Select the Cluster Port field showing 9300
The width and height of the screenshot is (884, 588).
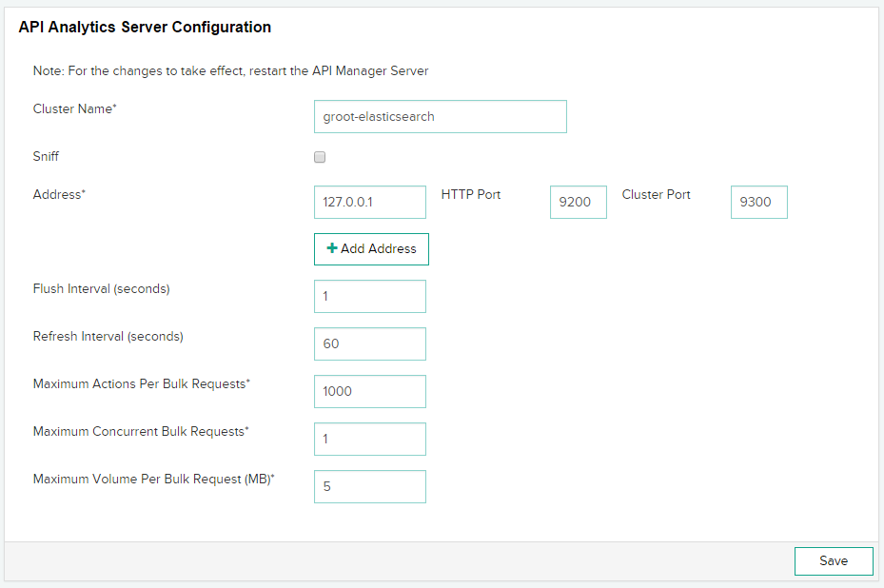(758, 202)
